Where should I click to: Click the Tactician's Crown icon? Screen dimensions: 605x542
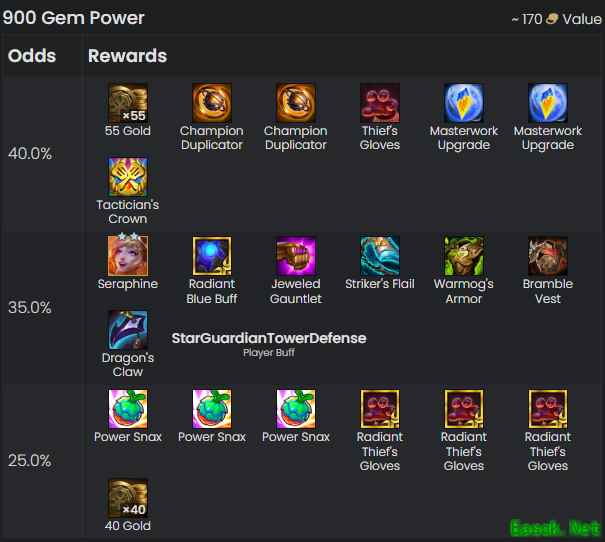pos(128,177)
